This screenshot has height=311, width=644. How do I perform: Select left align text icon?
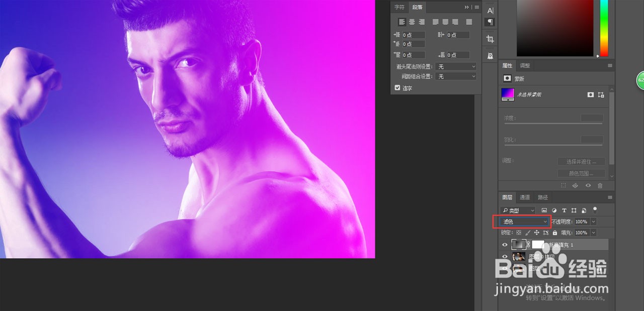402,22
